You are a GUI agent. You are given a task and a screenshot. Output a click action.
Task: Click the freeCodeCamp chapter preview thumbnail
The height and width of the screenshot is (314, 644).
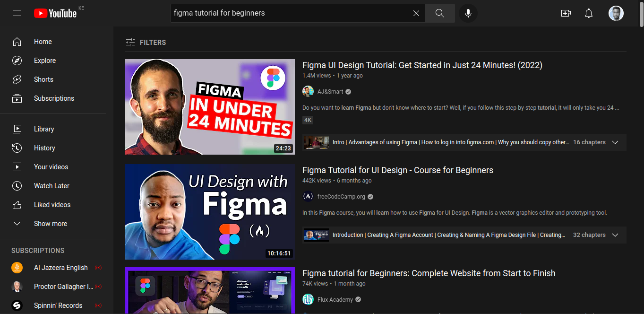(317, 235)
